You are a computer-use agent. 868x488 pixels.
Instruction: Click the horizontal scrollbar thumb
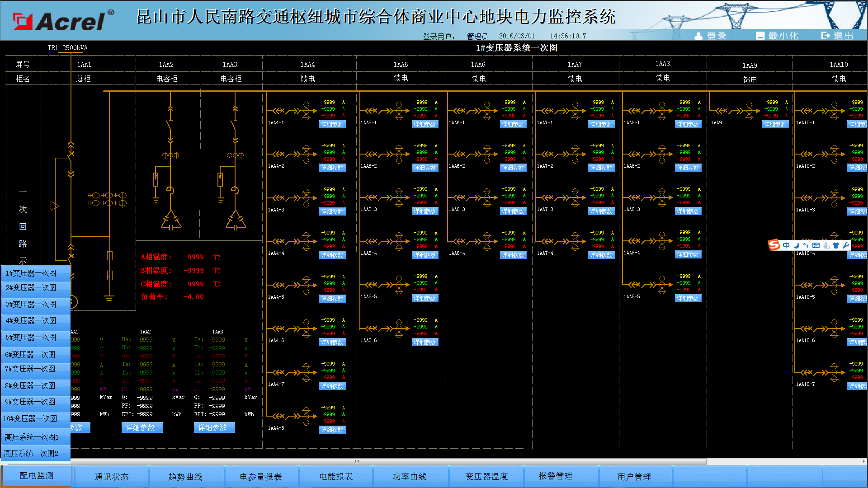click(357, 461)
